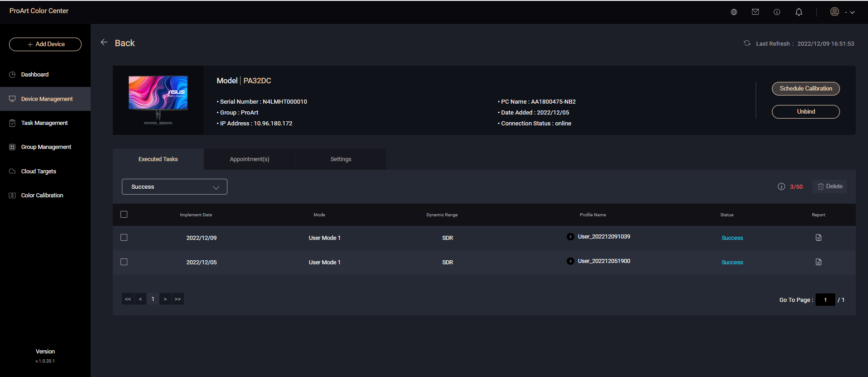Click the Add Device button
The image size is (868, 377).
[x=45, y=44]
